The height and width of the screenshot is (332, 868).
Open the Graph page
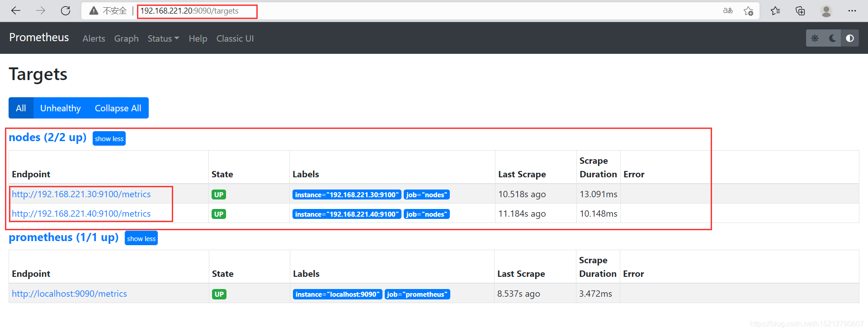point(126,39)
